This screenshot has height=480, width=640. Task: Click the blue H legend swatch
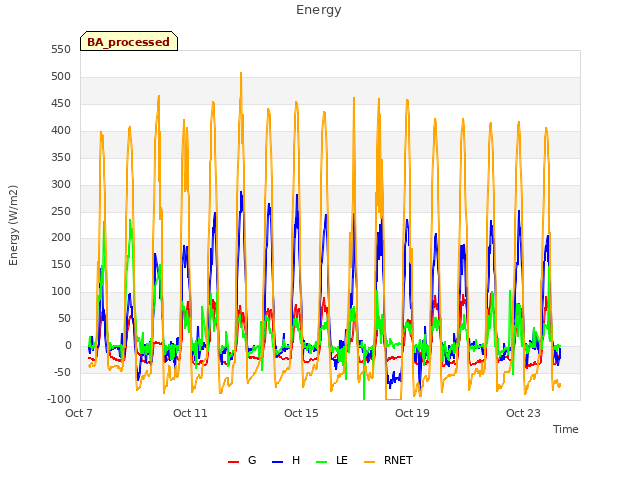(x=278, y=462)
